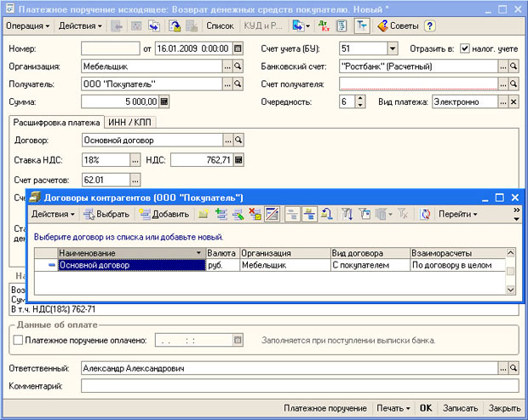Open the Операция dropdown menu
528x420 pixels.
click(x=27, y=26)
